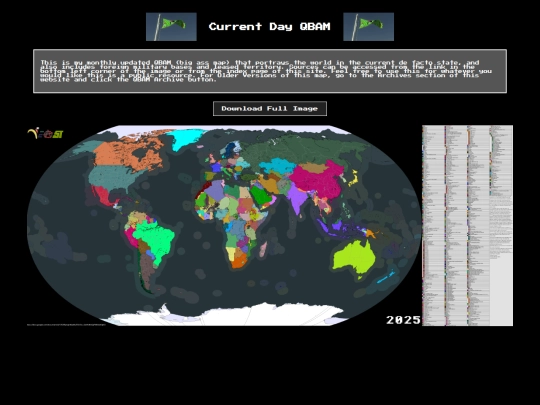Click the Download Full Image button
Image resolution: width=540 pixels, height=405 pixels.
270,108
